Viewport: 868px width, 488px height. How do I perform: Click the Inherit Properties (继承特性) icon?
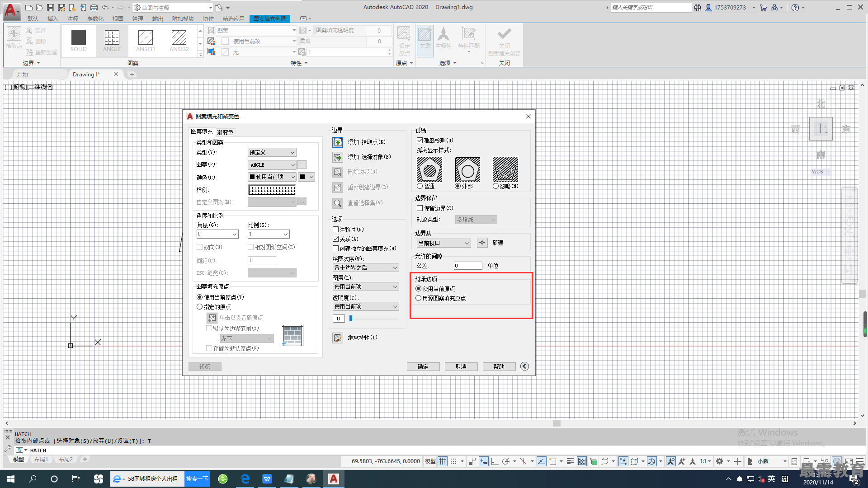338,338
